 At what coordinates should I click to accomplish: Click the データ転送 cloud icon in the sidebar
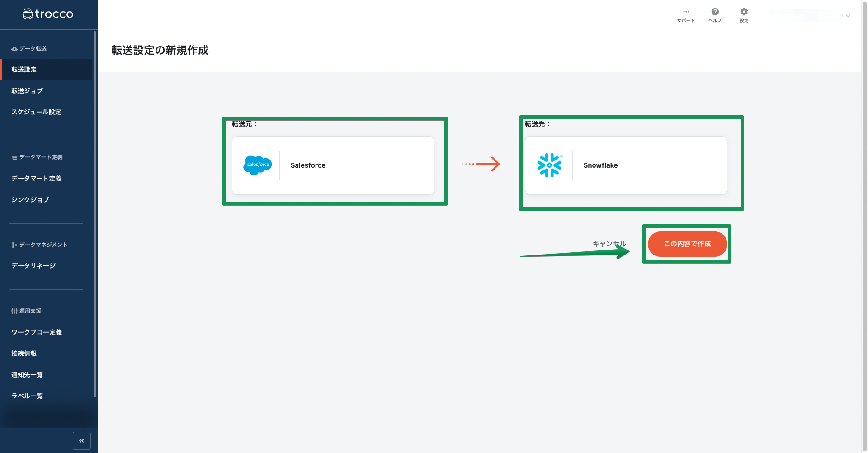click(14, 49)
